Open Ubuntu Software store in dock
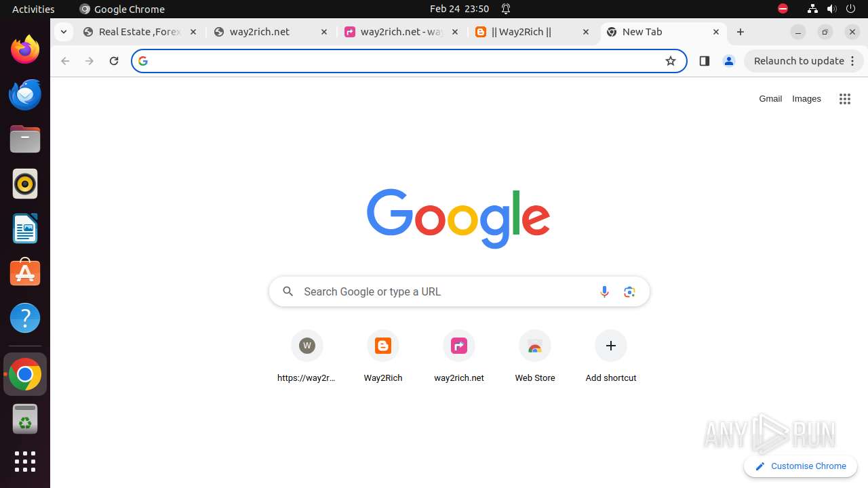Screen dimensions: 868x488 25,273
